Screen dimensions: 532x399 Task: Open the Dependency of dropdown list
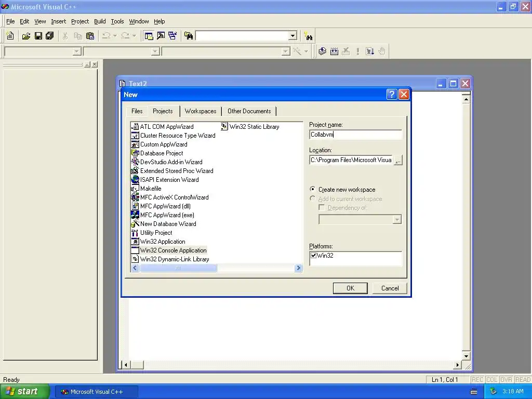397,220
